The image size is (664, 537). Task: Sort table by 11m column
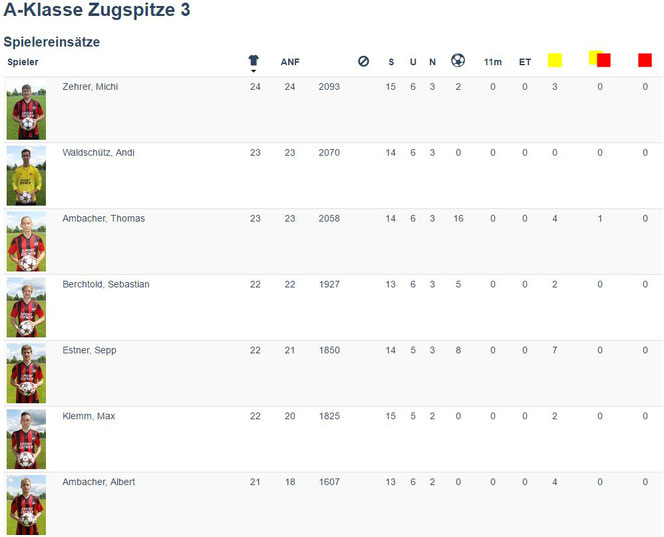coord(493,62)
